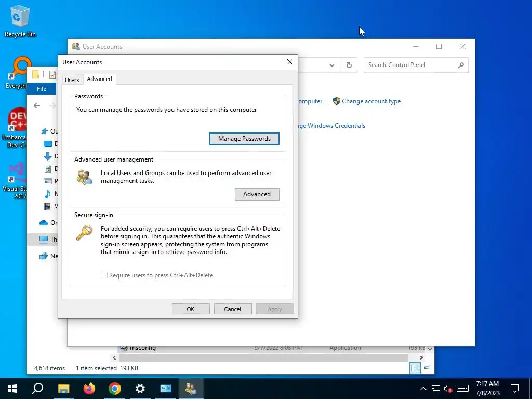Select the Videos film icon in Explorer sidebar
The image size is (532, 399).
click(48, 206)
